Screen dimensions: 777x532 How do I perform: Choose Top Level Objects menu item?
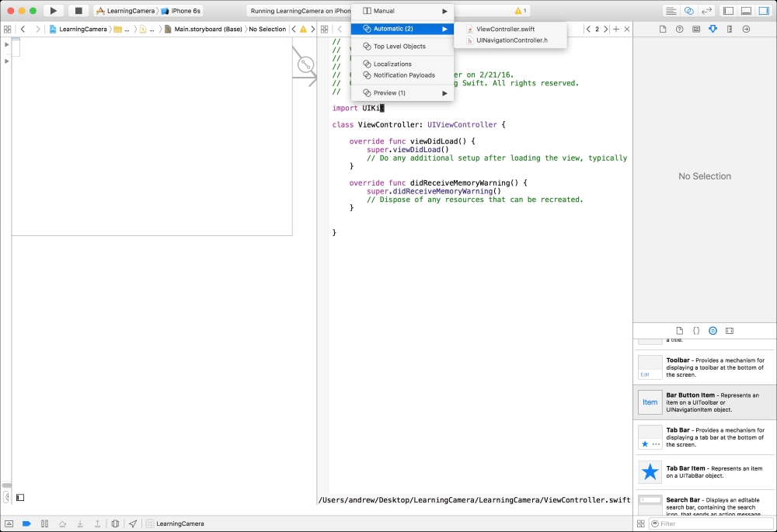[399, 47]
